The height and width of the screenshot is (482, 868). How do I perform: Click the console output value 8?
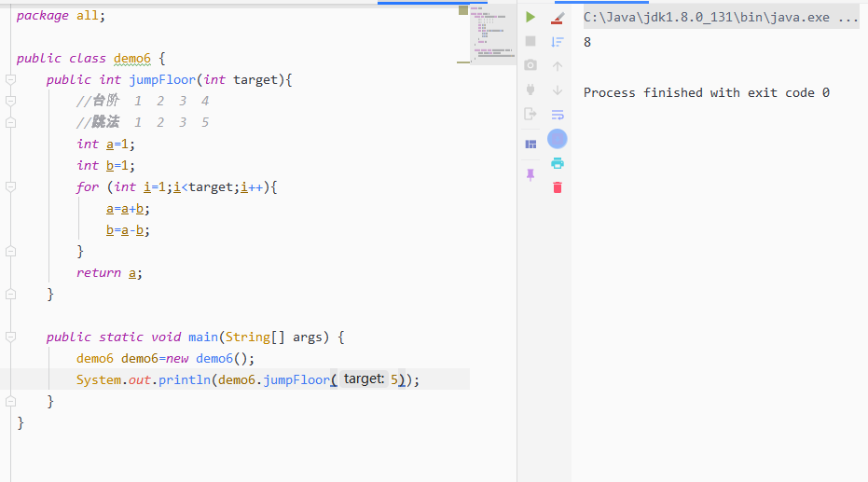tap(587, 42)
